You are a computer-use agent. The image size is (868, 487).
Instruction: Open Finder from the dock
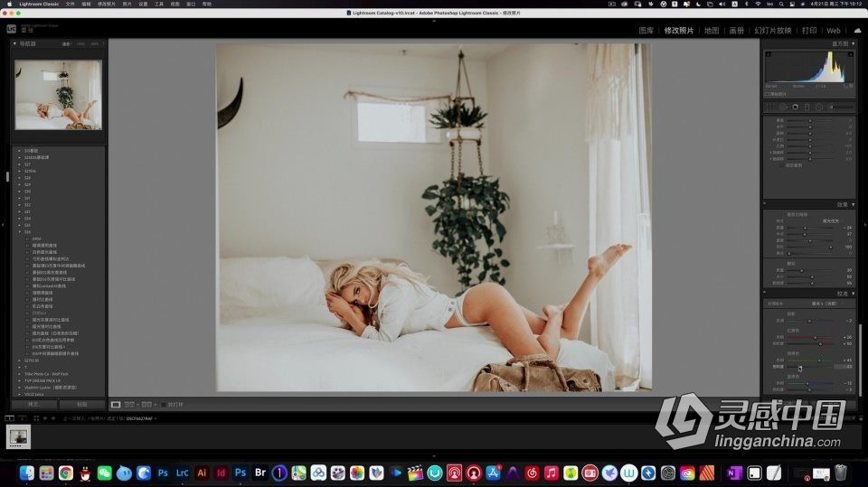pos(27,473)
